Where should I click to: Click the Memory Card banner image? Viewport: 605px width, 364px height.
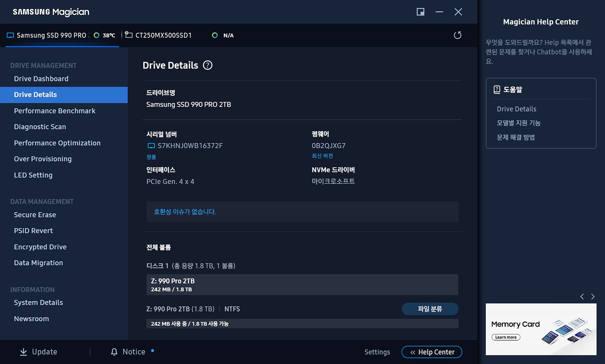541,329
